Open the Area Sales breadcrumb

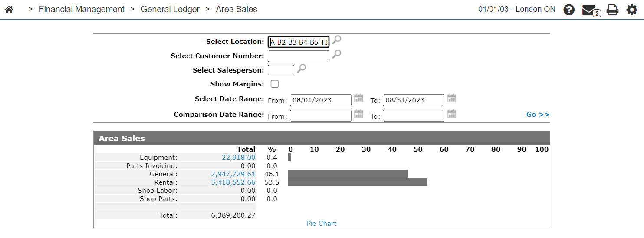[237, 9]
